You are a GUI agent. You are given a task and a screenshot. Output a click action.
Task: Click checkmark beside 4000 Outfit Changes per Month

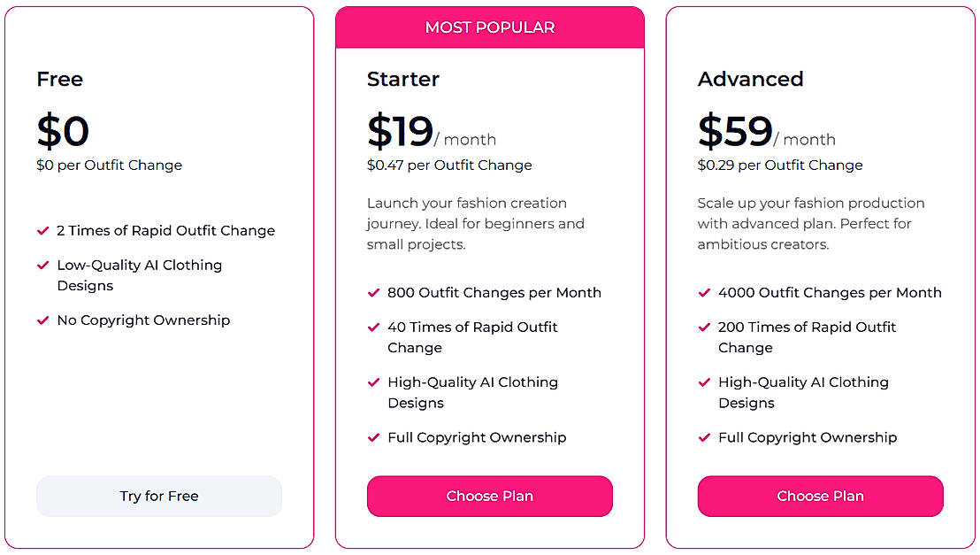[704, 293]
